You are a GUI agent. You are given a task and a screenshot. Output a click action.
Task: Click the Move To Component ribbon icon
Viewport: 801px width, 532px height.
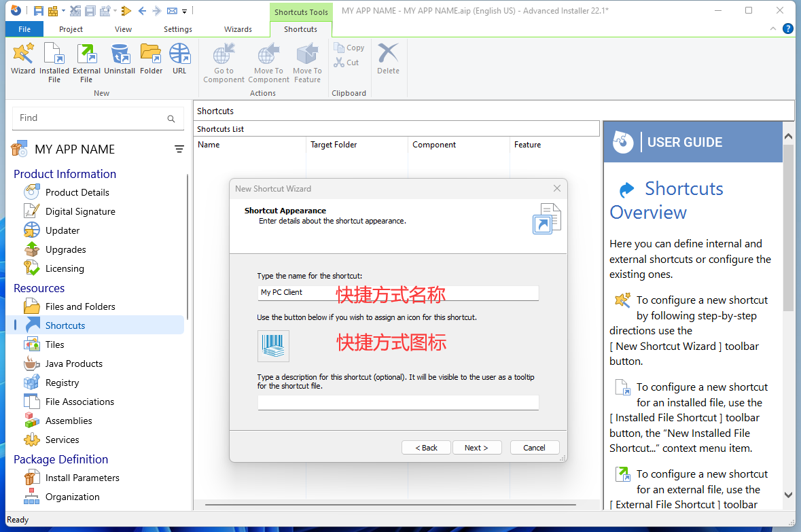pyautogui.click(x=269, y=63)
